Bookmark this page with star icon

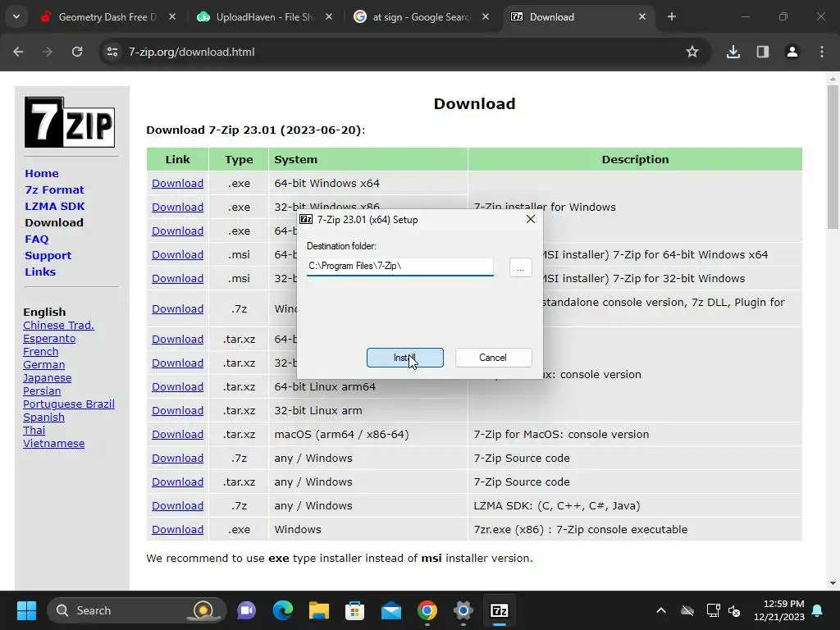pos(692,52)
